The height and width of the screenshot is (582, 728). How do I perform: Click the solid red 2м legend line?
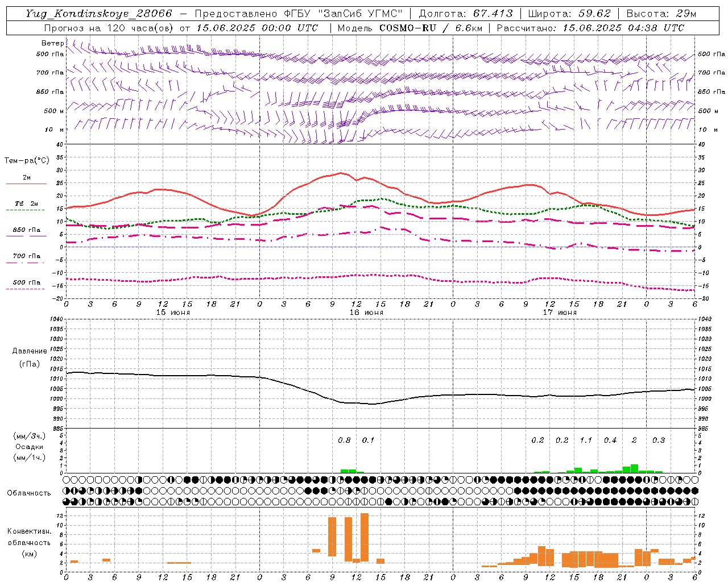tap(26, 184)
